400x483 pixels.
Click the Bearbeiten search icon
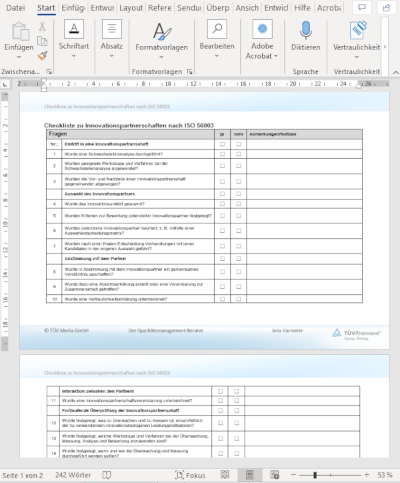point(217,29)
